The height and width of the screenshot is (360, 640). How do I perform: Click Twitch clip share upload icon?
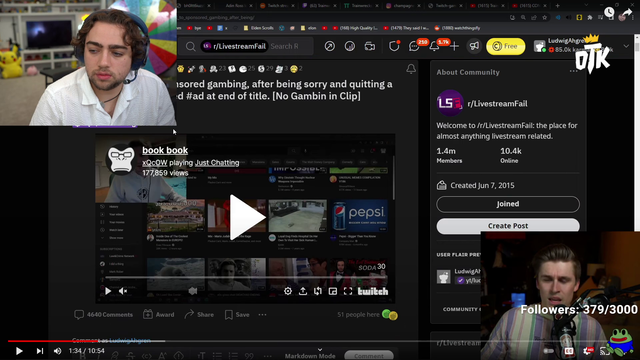pos(303,291)
